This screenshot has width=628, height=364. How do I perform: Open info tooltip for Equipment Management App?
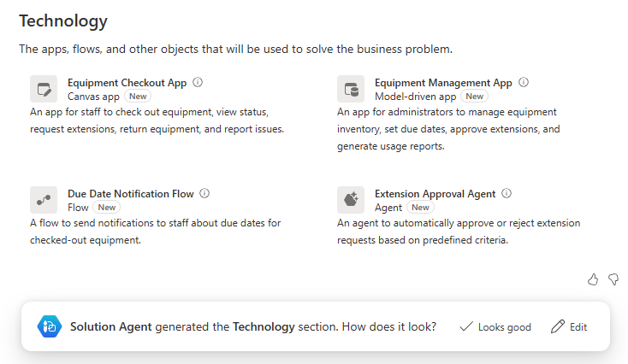524,82
